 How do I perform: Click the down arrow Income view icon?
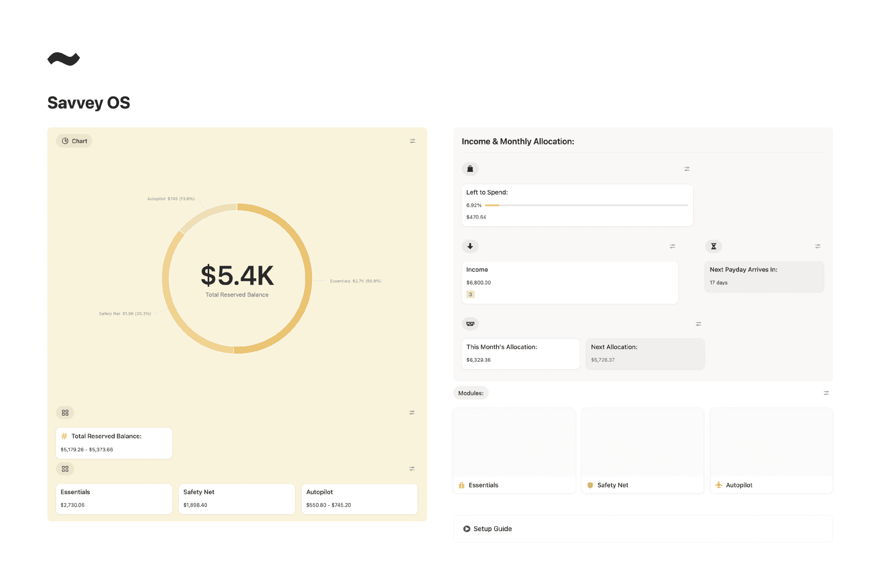[470, 246]
